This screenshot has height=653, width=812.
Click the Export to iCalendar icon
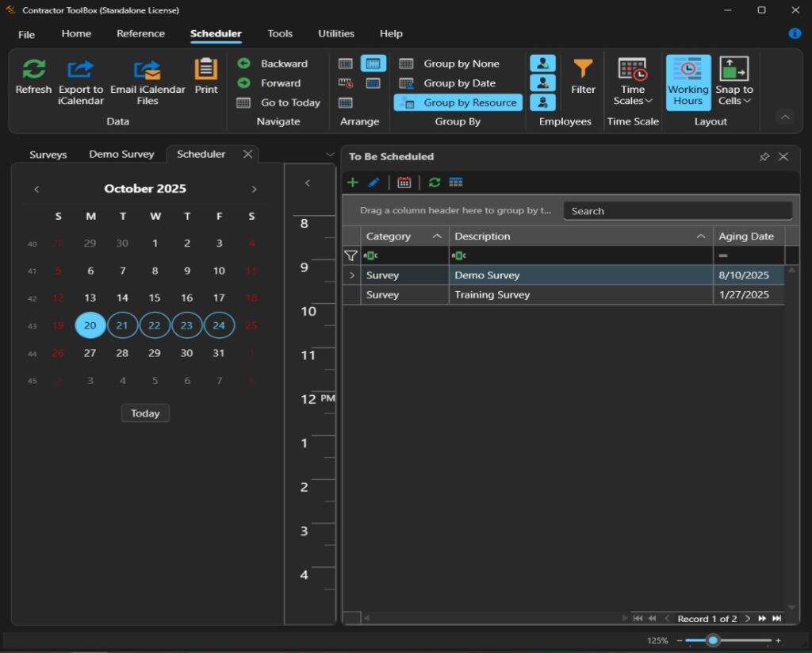[x=81, y=70]
